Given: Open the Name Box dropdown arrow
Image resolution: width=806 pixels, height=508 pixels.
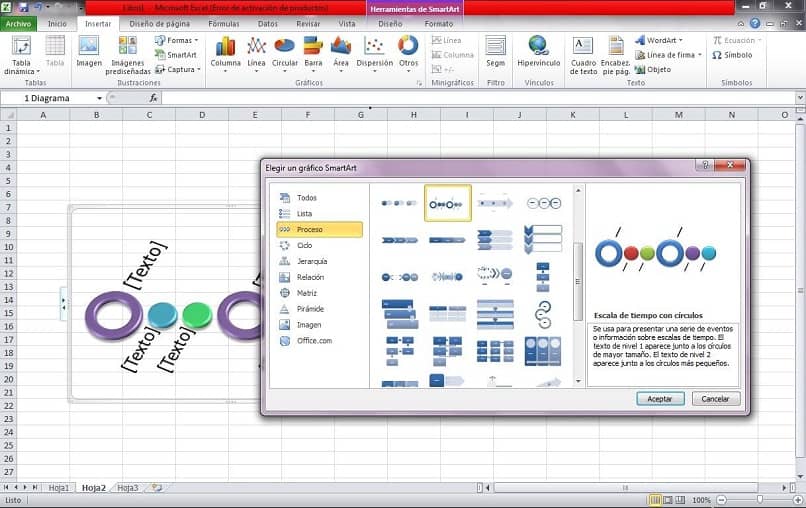Looking at the screenshot, I should point(99,98).
